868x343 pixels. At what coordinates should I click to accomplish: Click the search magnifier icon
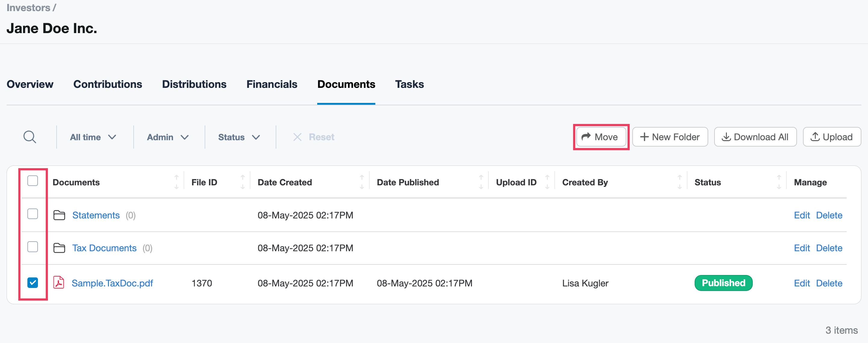(30, 137)
